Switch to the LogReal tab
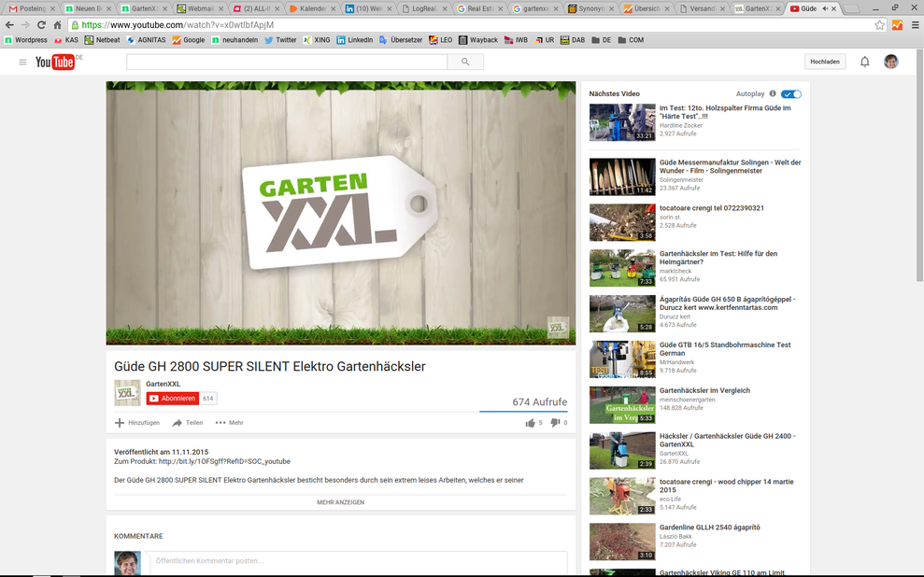This screenshot has width=924, height=577. tap(424, 8)
